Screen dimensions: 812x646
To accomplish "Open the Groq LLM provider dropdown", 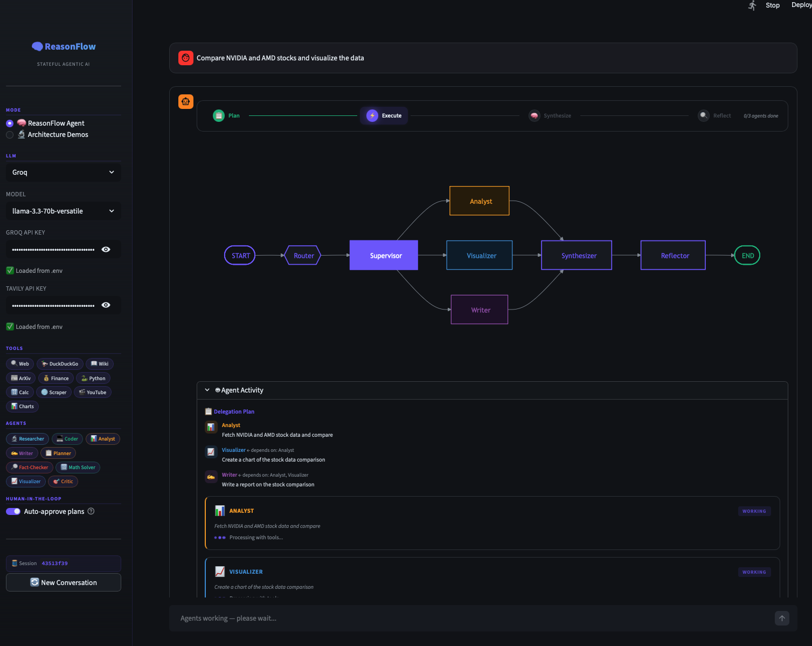I will tap(63, 173).
